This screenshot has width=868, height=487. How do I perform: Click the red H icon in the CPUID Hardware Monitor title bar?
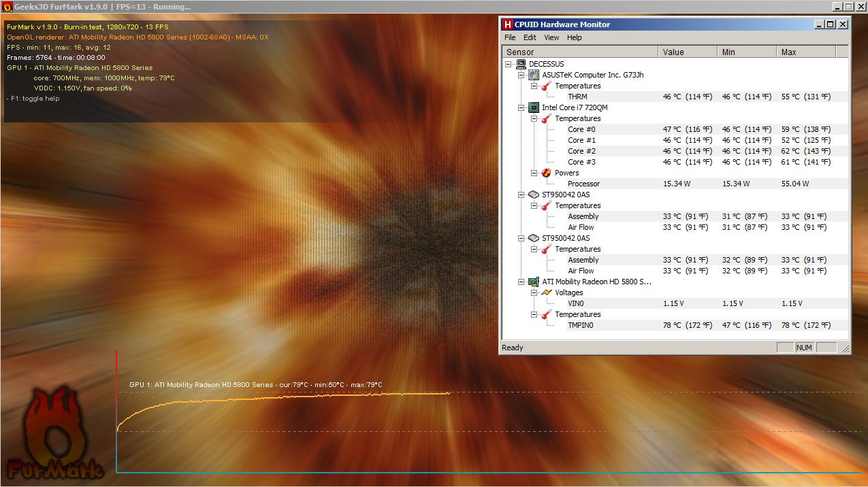pos(507,24)
